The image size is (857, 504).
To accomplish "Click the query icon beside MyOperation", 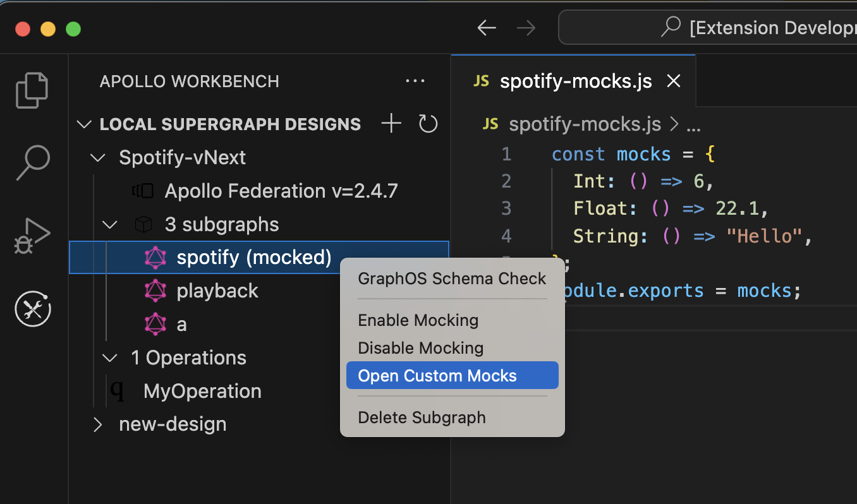I will pyautogui.click(x=118, y=391).
